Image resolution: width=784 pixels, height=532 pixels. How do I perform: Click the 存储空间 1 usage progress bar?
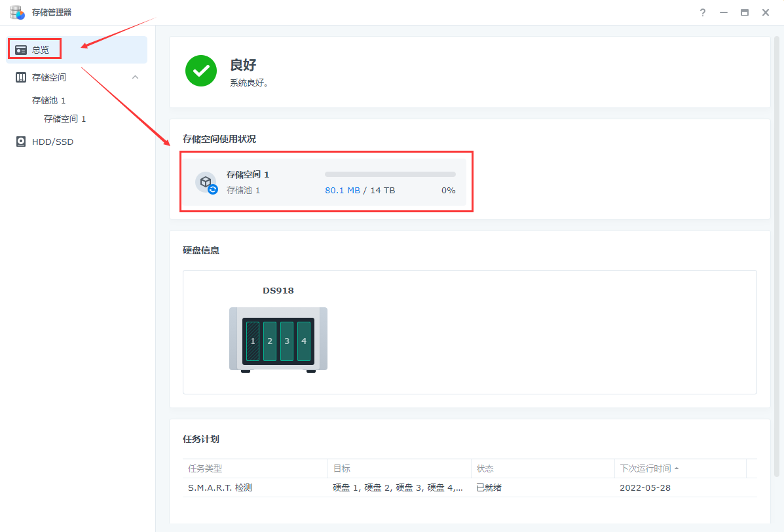(390, 174)
